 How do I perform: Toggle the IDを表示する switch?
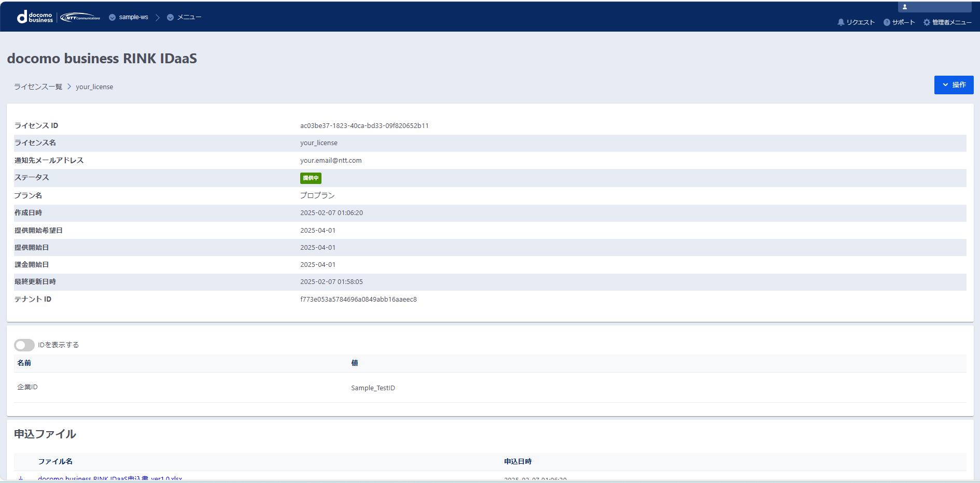pos(24,345)
